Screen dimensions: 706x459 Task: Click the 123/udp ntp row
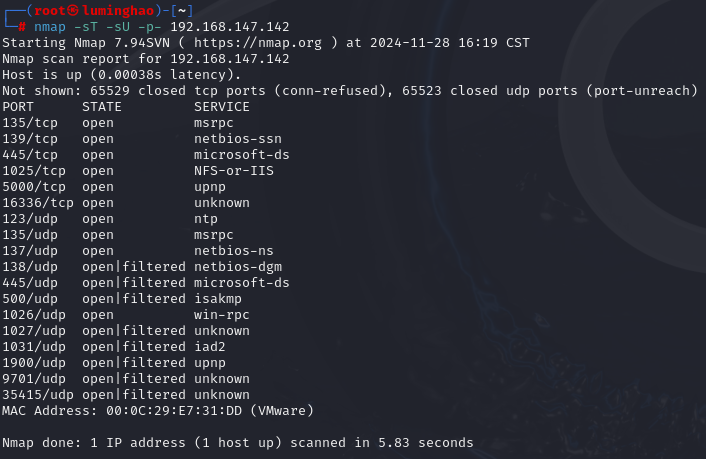[x=110, y=219]
